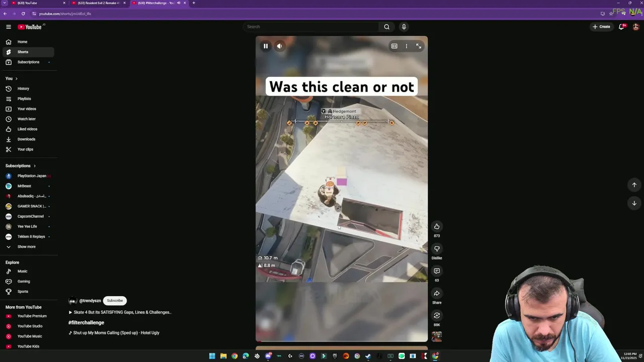Open the Windows Start menu

[212, 356]
